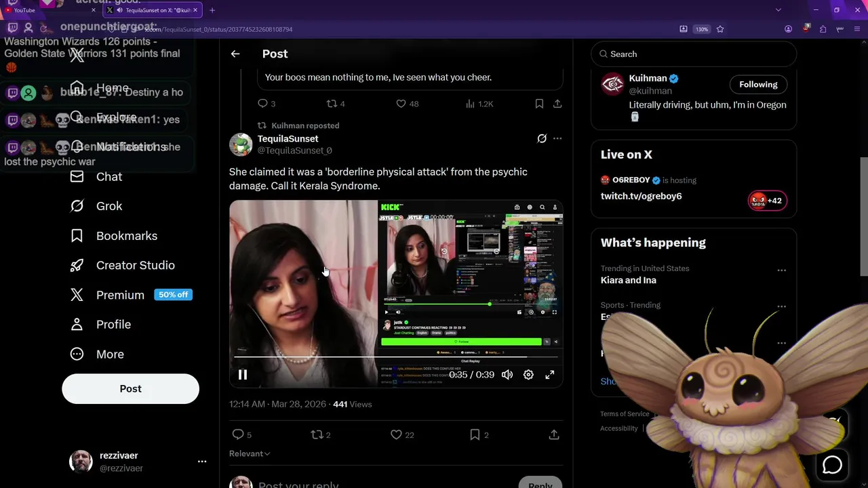Image resolution: width=868 pixels, height=488 pixels.
Task: Open options for the Sports trending item
Action: 781,307
